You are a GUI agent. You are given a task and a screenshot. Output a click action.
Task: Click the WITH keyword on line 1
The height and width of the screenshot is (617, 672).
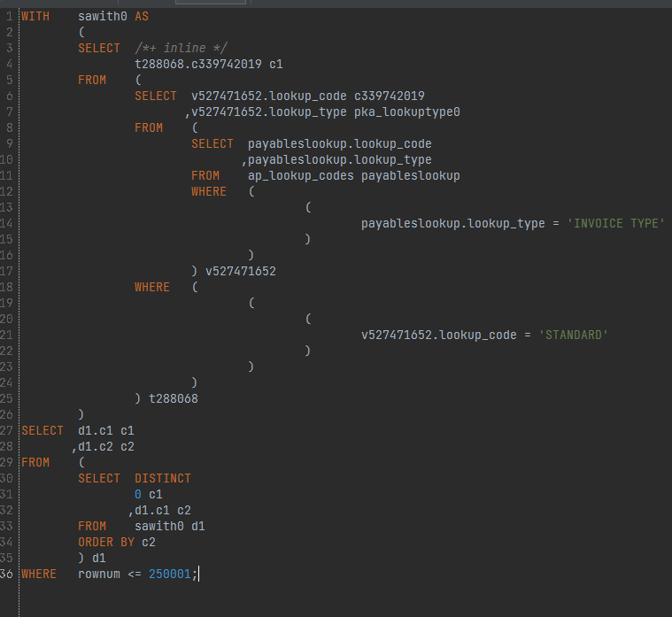(x=35, y=16)
